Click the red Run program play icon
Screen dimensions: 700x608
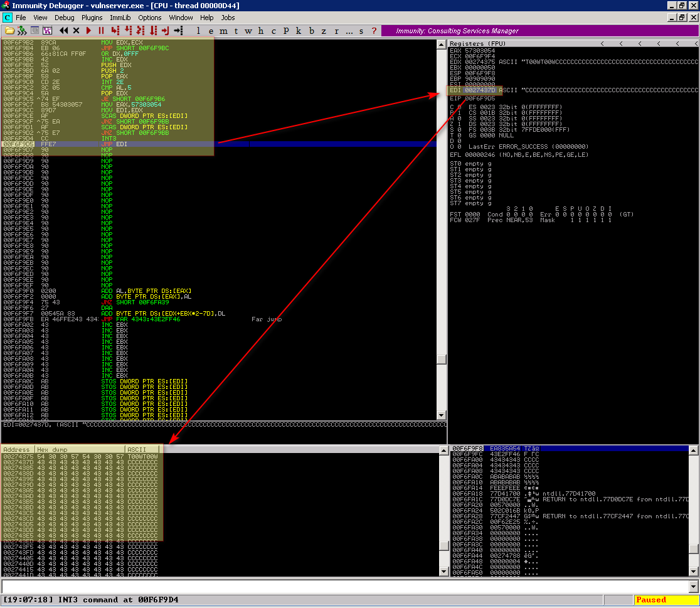click(89, 31)
